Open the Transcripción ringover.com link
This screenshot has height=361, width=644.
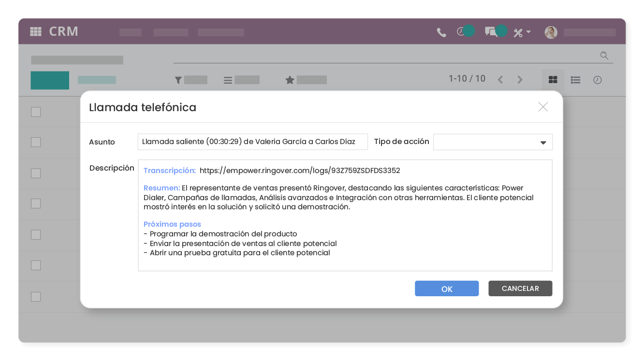click(x=300, y=170)
